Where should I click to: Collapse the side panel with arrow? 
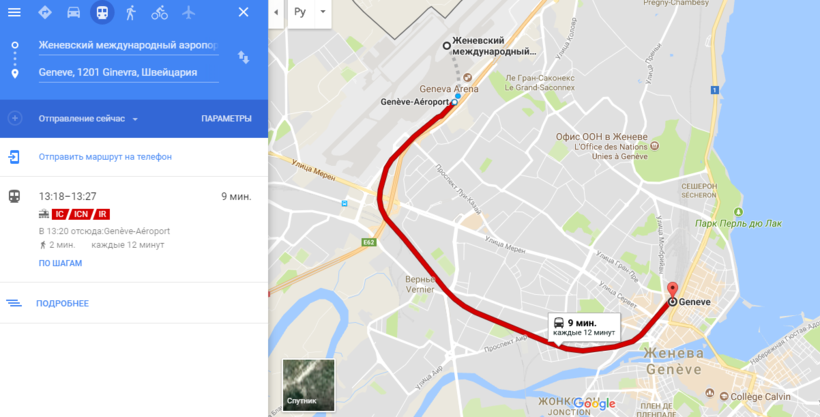pyautogui.click(x=276, y=12)
